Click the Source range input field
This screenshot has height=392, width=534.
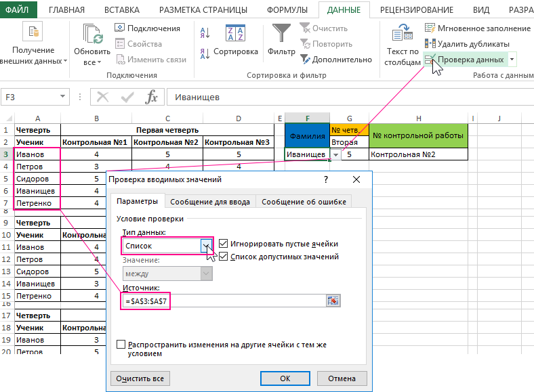tap(224, 301)
